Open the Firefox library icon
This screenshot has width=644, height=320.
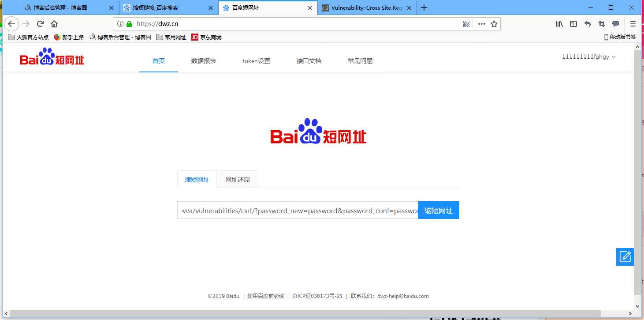[559, 24]
